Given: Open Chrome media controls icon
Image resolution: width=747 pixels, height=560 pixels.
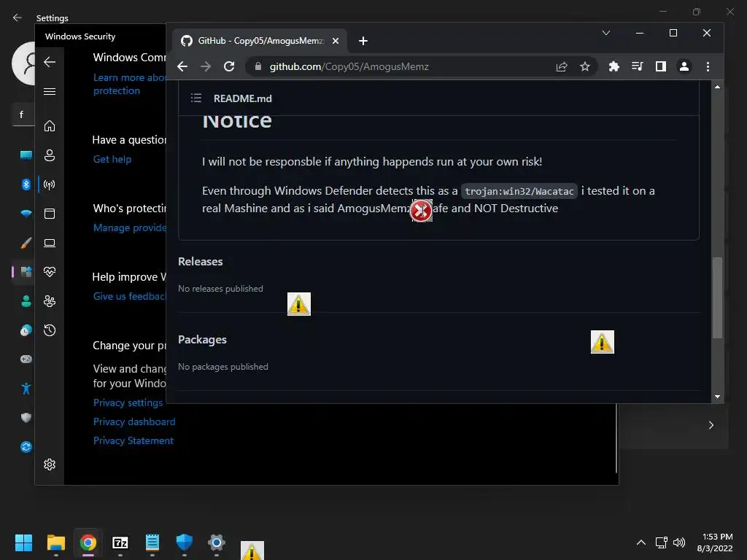Looking at the screenshot, I should [x=637, y=66].
